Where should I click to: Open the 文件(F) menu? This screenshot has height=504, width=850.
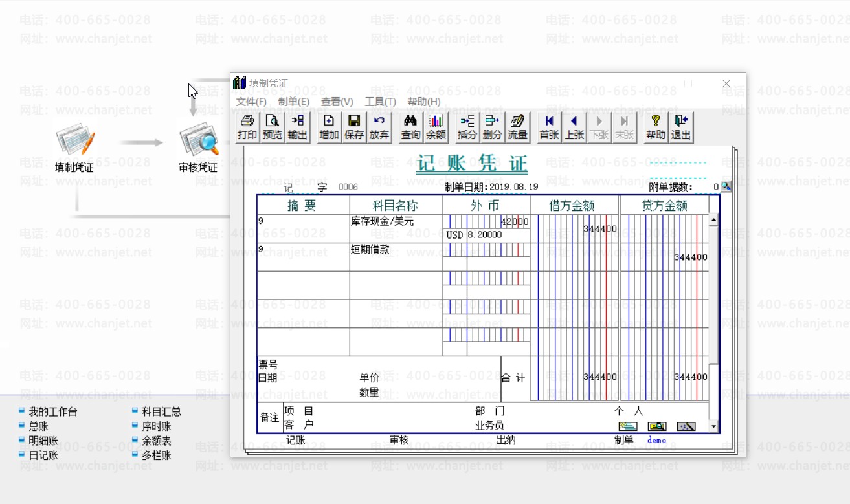click(x=251, y=102)
